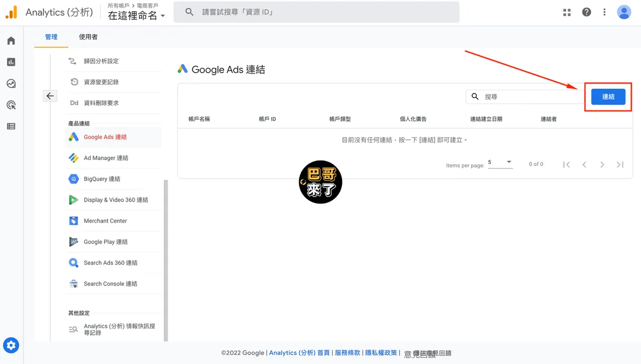Click the Merchant Center icon

[74, 221]
